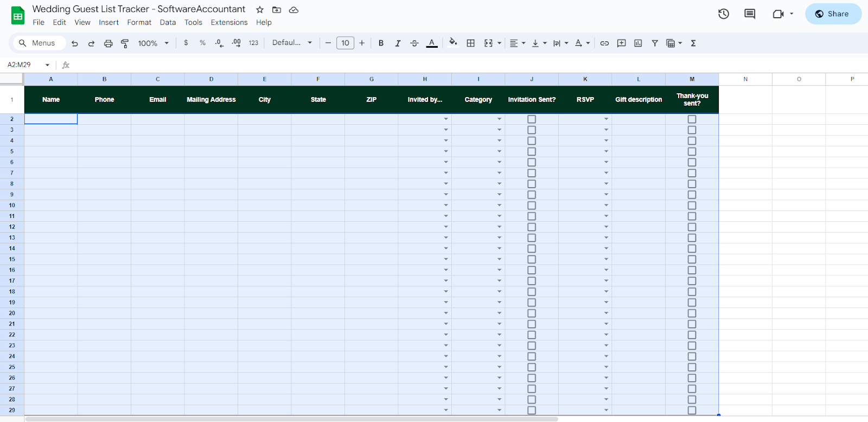
Task: Decrease decimal places icon
Action: pyautogui.click(x=219, y=43)
